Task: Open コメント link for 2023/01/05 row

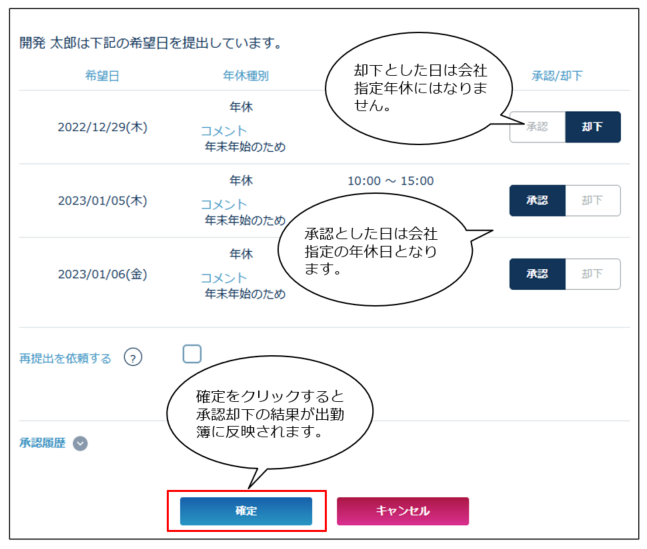Action: [223, 204]
